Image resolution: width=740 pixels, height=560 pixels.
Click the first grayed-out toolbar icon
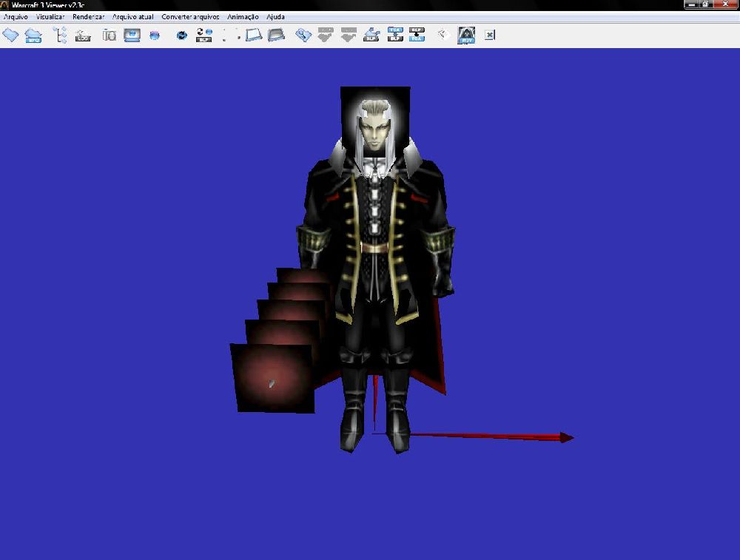click(x=325, y=35)
